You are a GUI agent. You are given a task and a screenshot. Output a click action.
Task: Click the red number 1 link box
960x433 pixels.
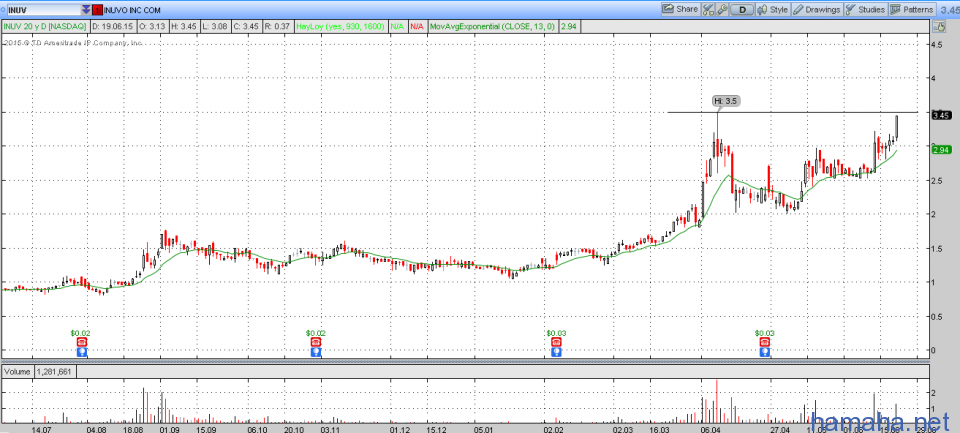98,10
